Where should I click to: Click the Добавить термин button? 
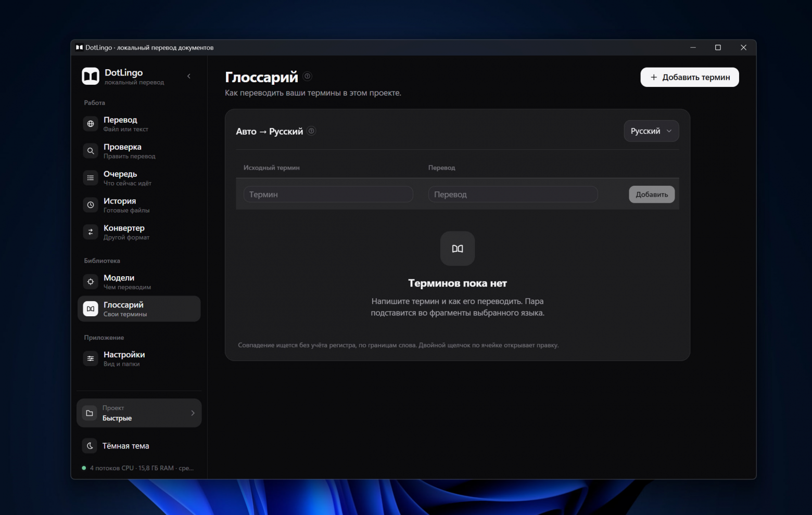690,77
